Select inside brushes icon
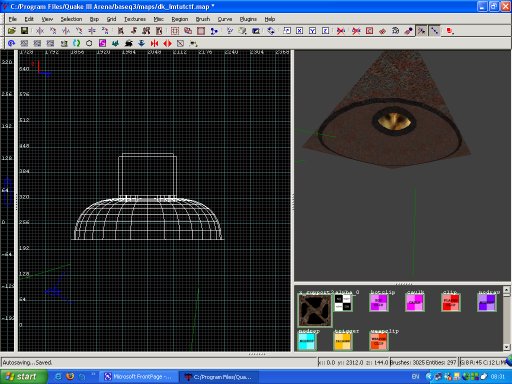Image resolution: width=512 pixels, height=384 pixels. pos(159,31)
